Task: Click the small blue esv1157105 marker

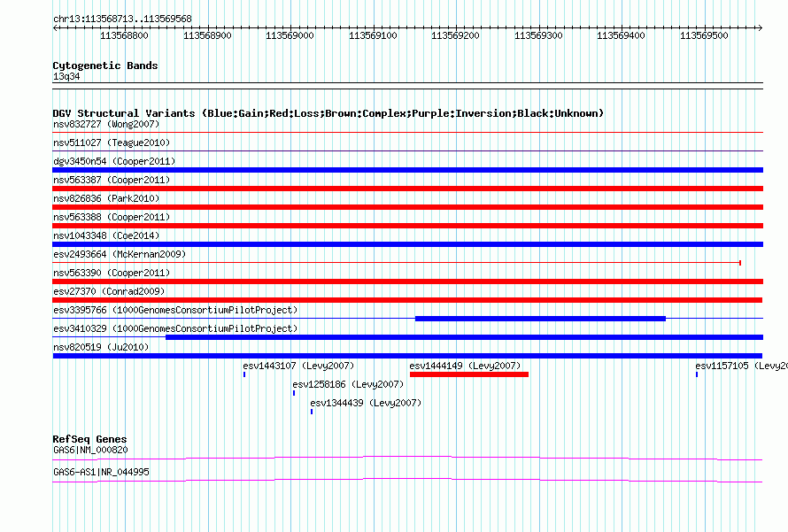Action: pyautogui.click(x=697, y=374)
